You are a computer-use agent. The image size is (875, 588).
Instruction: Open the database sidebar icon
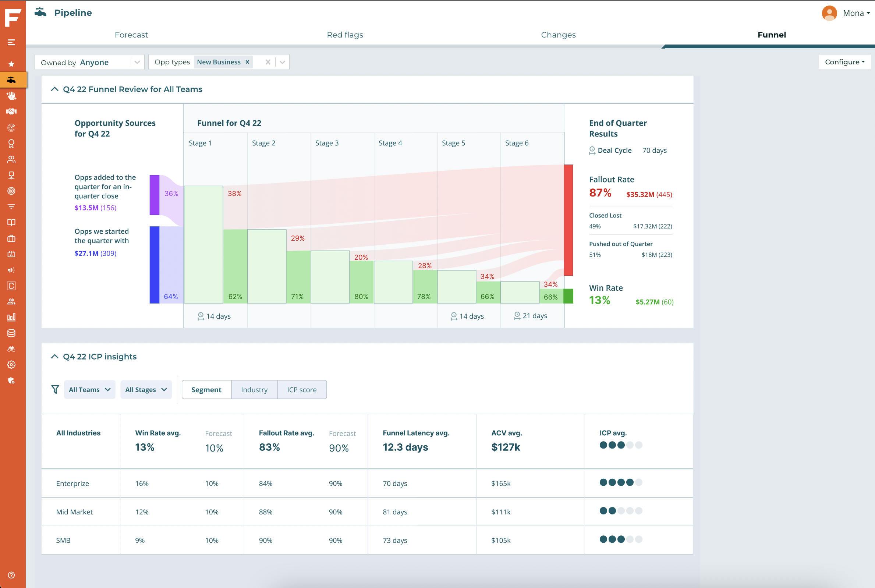click(x=11, y=333)
